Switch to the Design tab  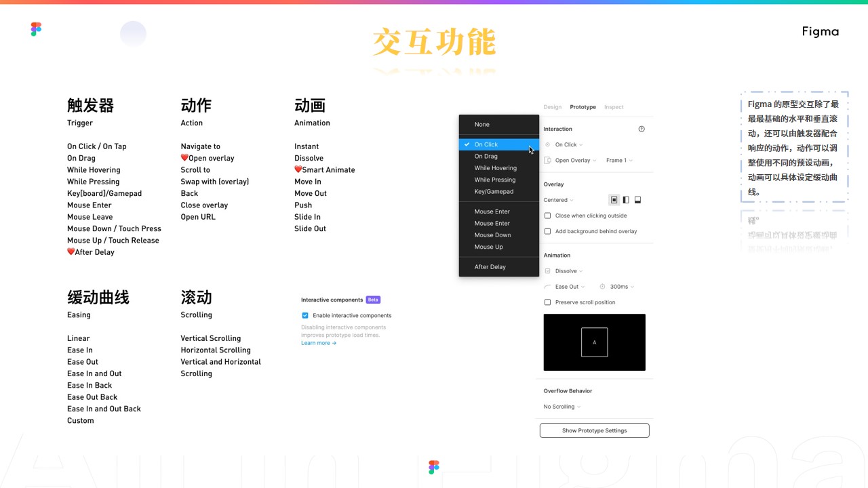tap(552, 107)
